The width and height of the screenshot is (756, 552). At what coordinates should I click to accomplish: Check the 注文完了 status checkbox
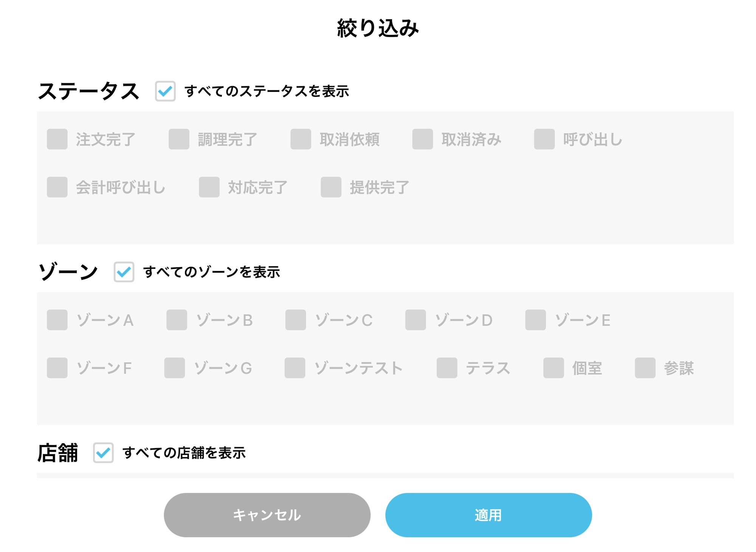57,139
